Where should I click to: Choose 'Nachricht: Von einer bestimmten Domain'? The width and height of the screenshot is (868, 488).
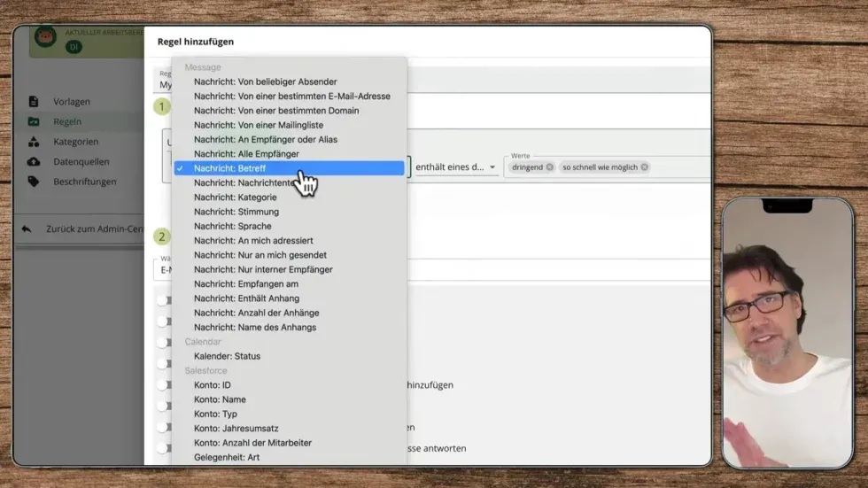(x=276, y=111)
